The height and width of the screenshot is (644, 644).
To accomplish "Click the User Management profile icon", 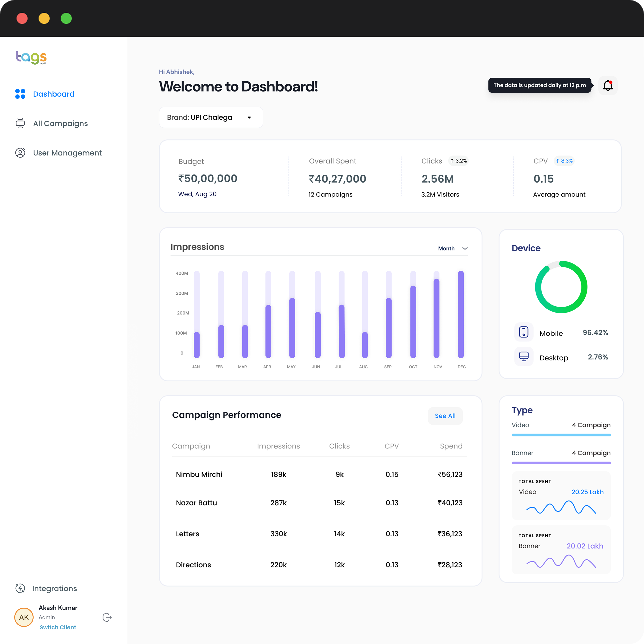I will [20, 153].
